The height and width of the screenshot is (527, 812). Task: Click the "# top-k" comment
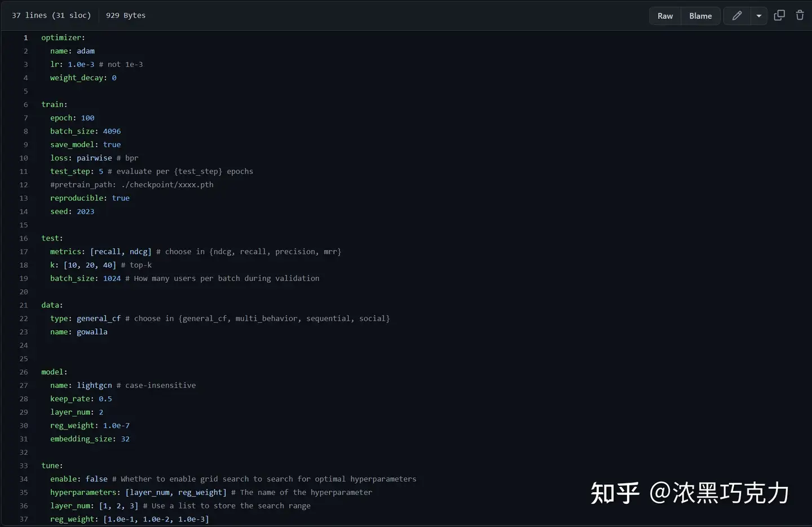(136, 265)
